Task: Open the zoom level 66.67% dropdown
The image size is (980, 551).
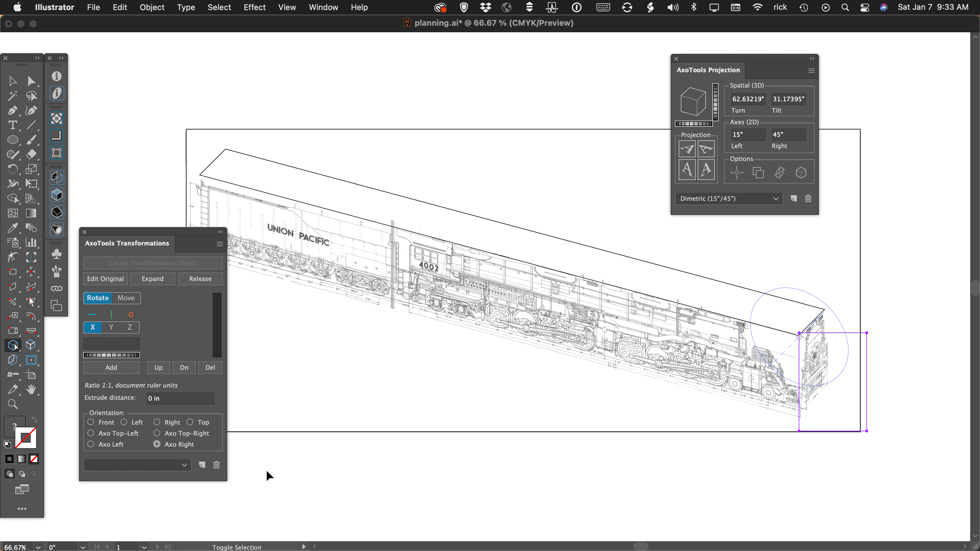Action: coord(38,547)
